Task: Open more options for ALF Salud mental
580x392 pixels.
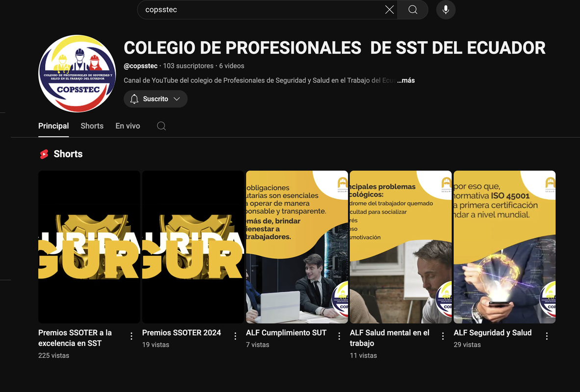Action: point(443,336)
